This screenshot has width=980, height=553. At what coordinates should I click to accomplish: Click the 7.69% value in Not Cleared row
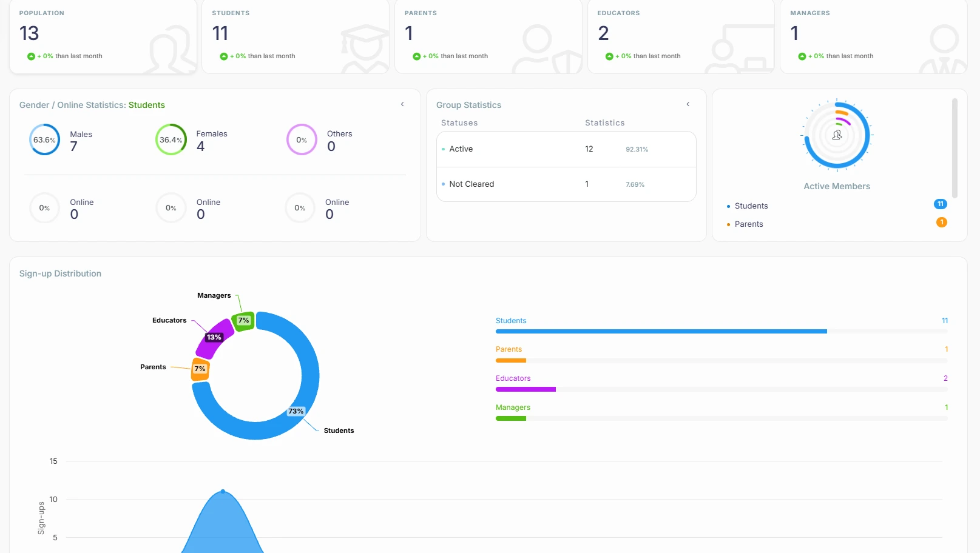point(635,185)
